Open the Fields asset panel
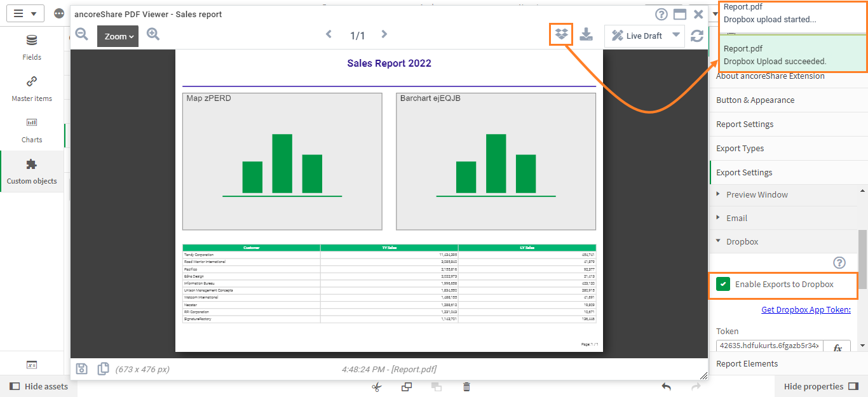868x397 pixels. coord(32,48)
